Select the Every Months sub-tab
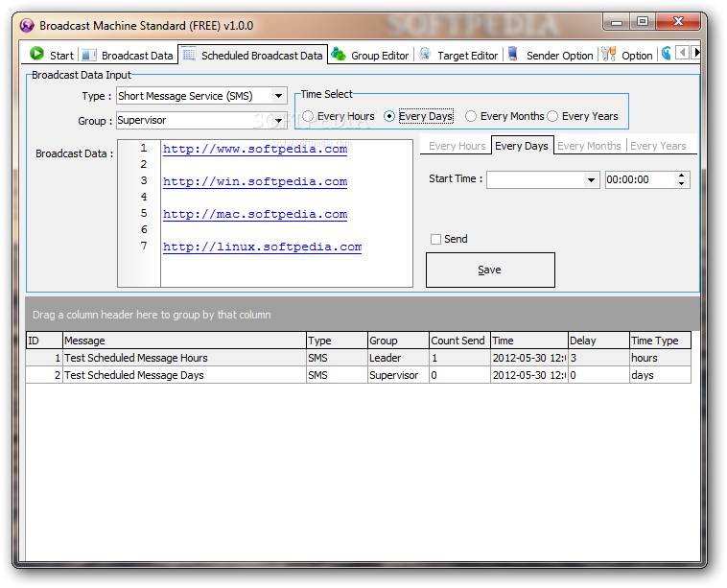727x588 pixels. click(589, 146)
